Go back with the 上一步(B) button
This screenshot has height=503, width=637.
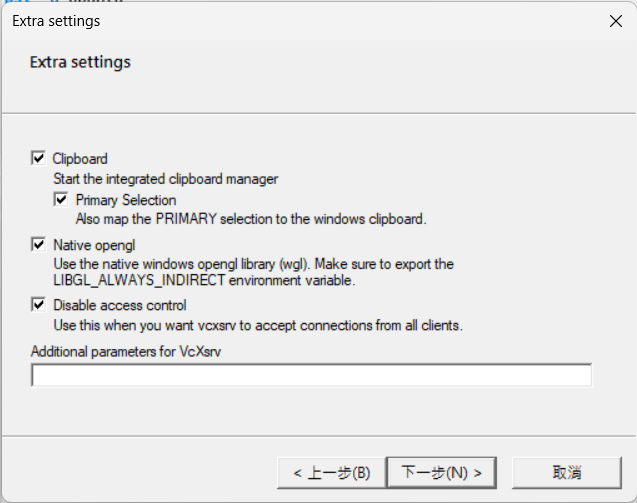[331, 471]
